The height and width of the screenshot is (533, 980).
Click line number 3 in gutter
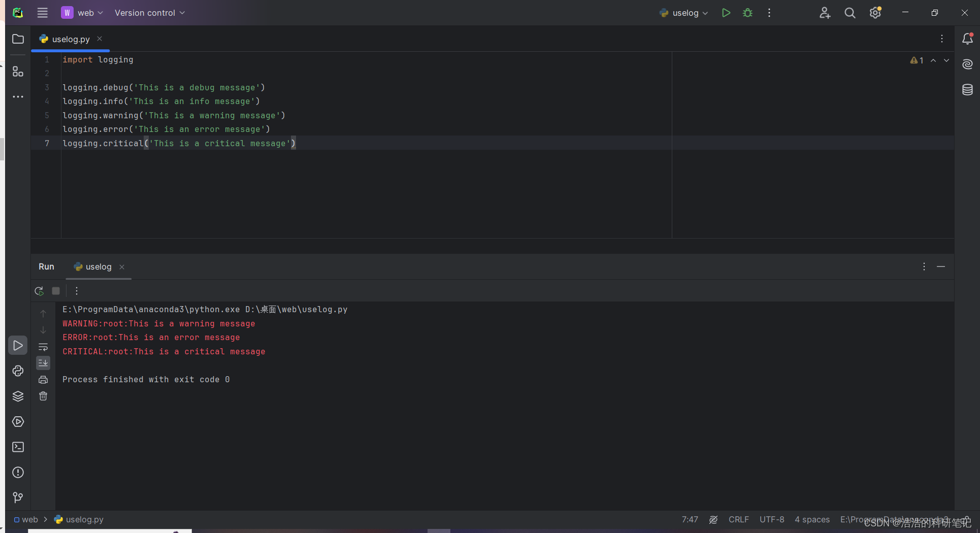pyautogui.click(x=47, y=87)
